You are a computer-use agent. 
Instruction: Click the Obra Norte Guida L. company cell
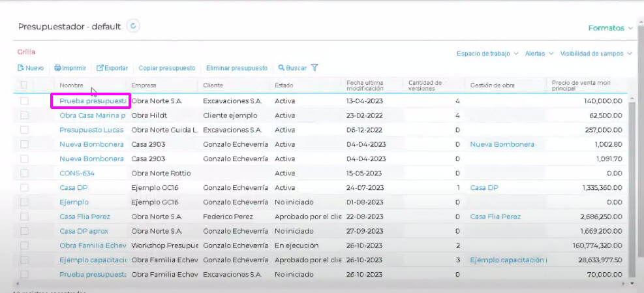(164, 130)
